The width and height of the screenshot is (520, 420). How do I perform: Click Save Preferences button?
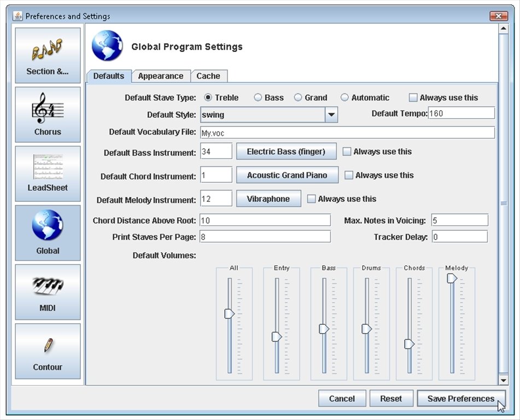[x=461, y=399]
